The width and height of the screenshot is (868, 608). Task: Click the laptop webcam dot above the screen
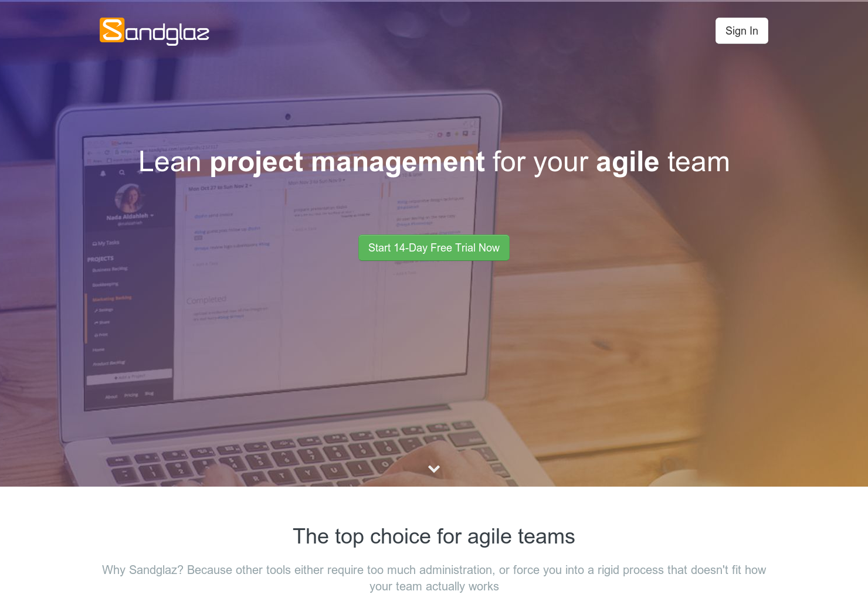pos(287,117)
